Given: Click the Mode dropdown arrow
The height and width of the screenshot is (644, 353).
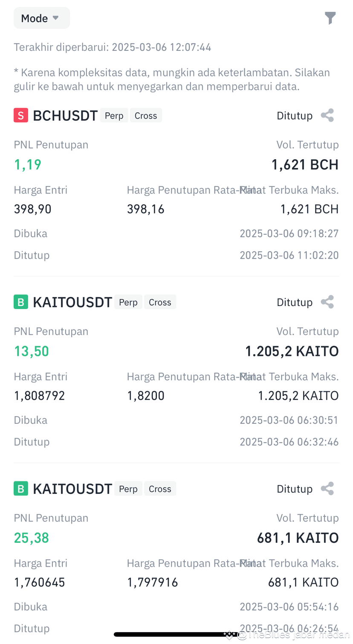Looking at the screenshot, I should 55,18.
